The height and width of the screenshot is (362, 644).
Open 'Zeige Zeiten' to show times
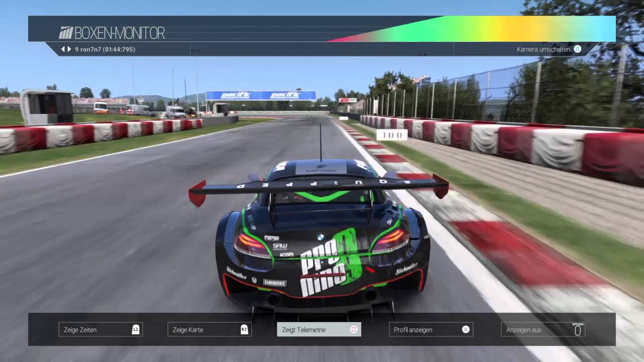pyautogui.click(x=101, y=329)
